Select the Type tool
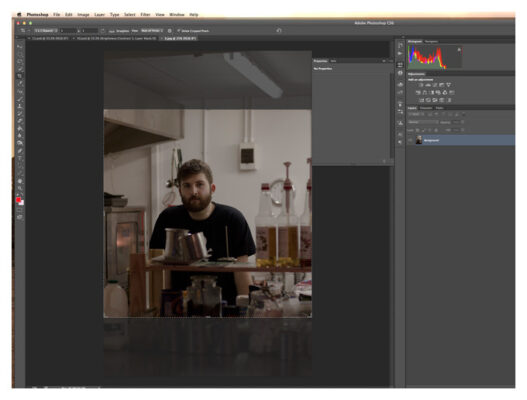 20,158
